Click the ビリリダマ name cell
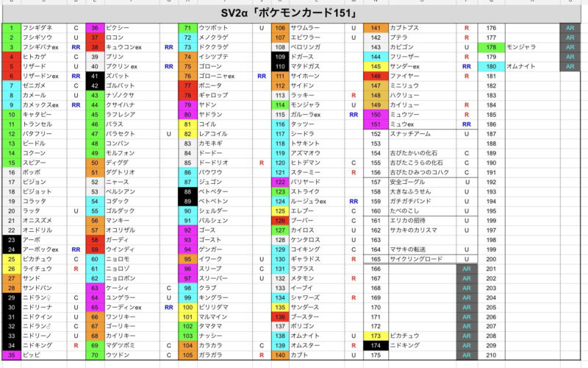 point(225,307)
